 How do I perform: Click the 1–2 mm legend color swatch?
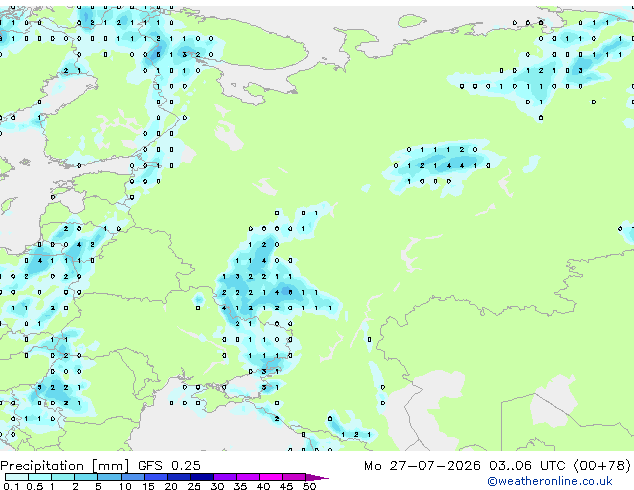(63, 477)
